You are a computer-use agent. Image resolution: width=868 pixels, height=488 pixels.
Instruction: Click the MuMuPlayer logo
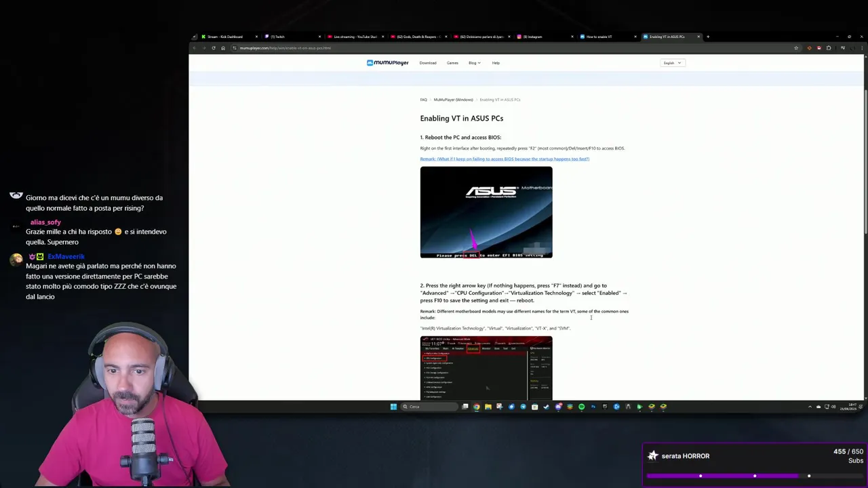(388, 63)
